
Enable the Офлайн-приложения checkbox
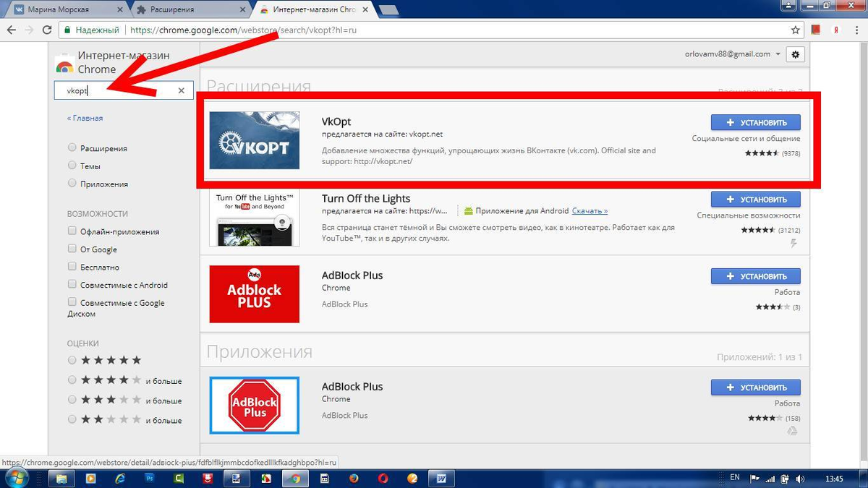(x=72, y=231)
